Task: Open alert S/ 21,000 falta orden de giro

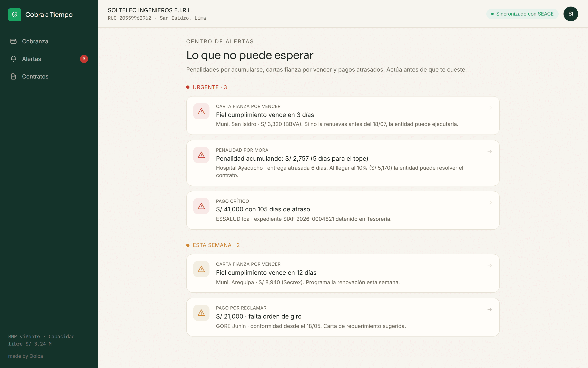Action: coord(343,317)
